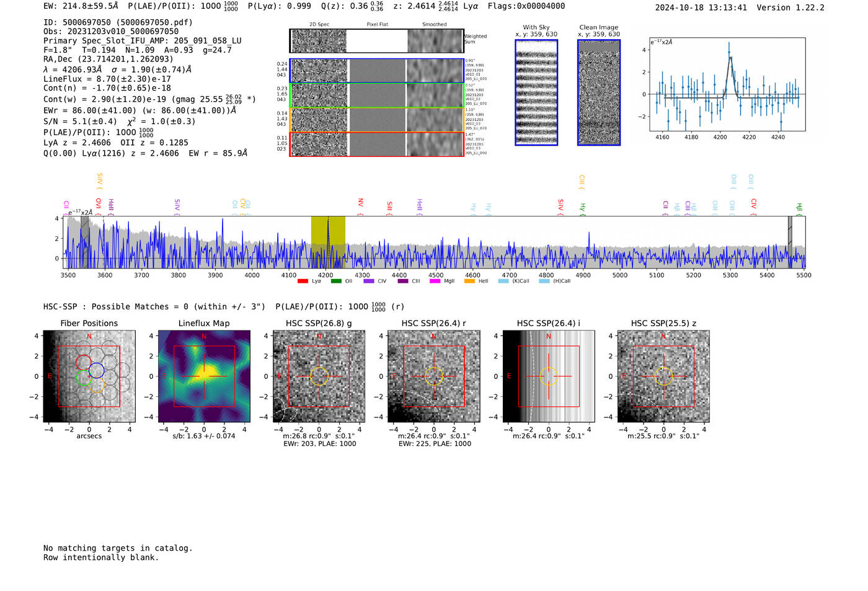This screenshot has height=591, width=868.
Task: Click the Fiber Positions cutout image
Action: 89,376
